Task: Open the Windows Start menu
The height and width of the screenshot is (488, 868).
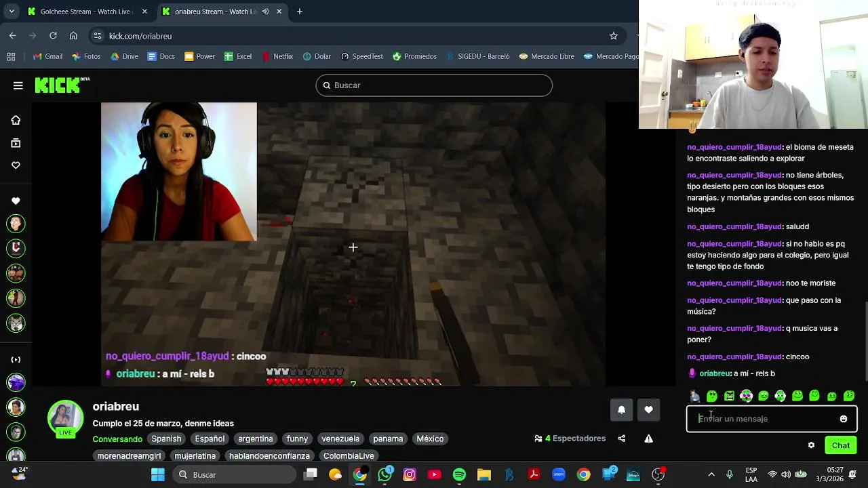Action: point(158,474)
